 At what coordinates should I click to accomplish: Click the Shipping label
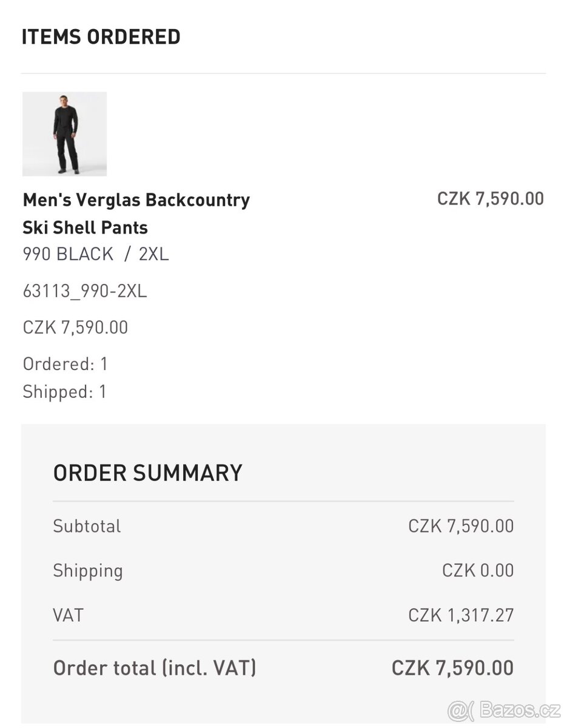[88, 571]
